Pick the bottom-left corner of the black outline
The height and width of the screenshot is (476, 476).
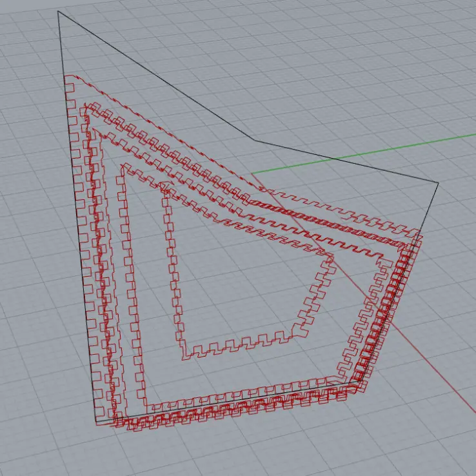pyautogui.click(x=96, y=422)
